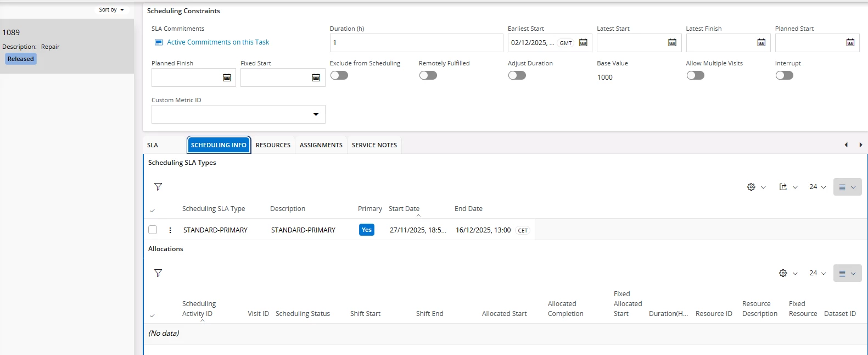Open the STANDARD-PRIMARY row actions menu

coord(170,230)
